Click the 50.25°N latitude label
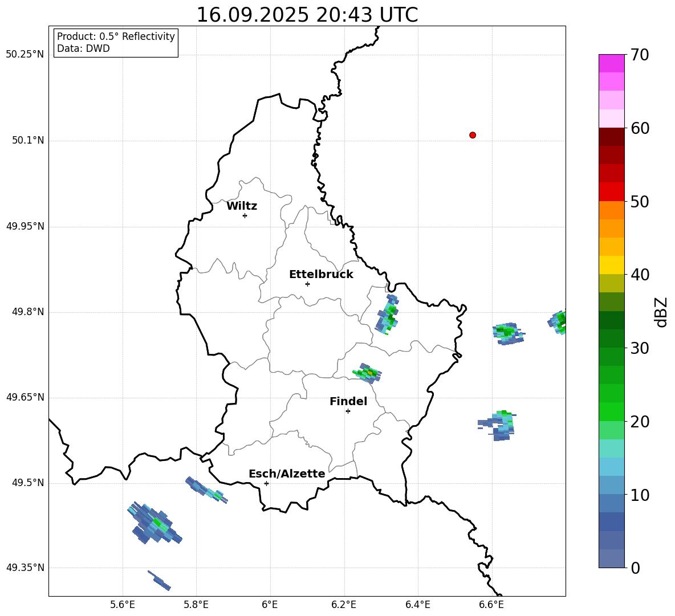 [25, 55]
